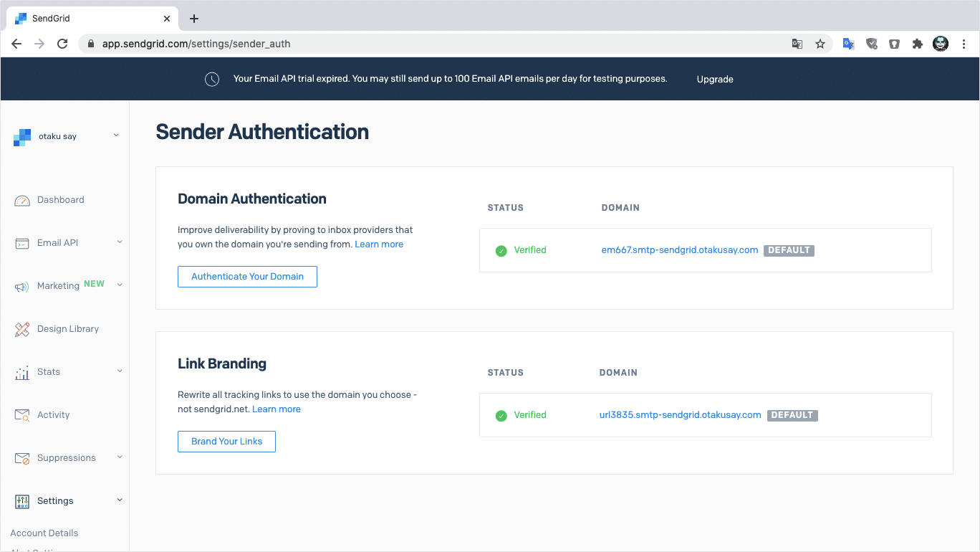Open Design Library in sidebar
Screen dimensions: 980x552
pos(68,329)
